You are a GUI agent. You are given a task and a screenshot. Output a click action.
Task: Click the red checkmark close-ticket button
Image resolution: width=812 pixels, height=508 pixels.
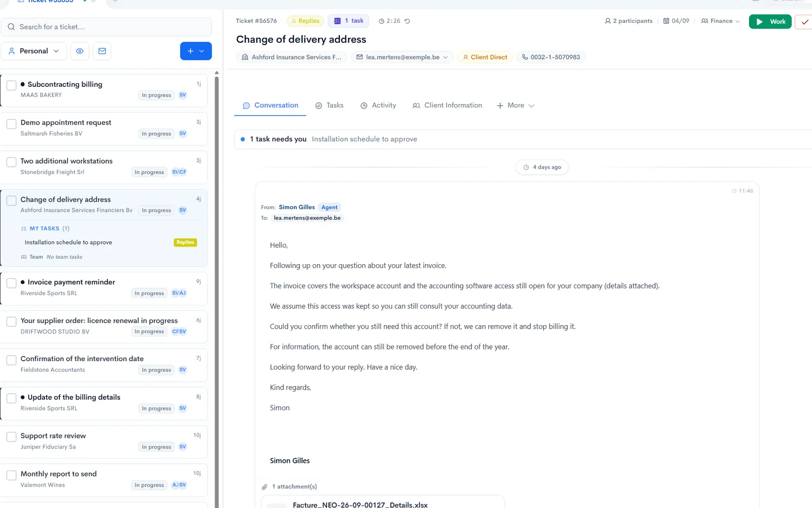[804, 22]
